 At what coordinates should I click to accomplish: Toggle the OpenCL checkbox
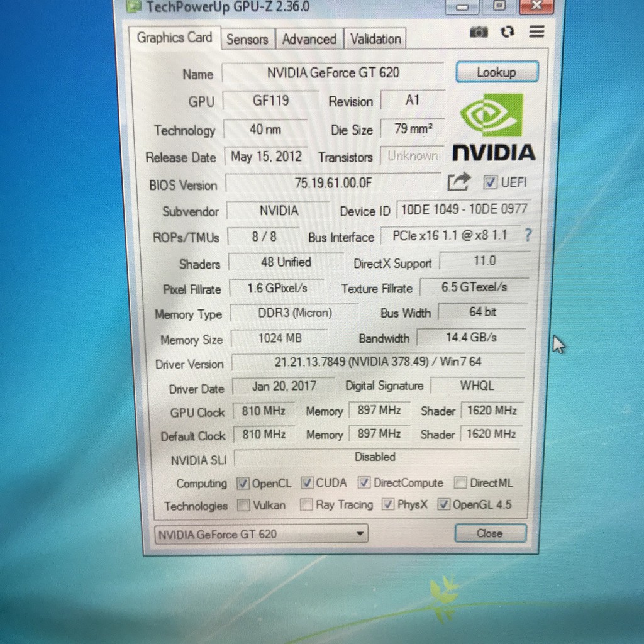point(243,484)
